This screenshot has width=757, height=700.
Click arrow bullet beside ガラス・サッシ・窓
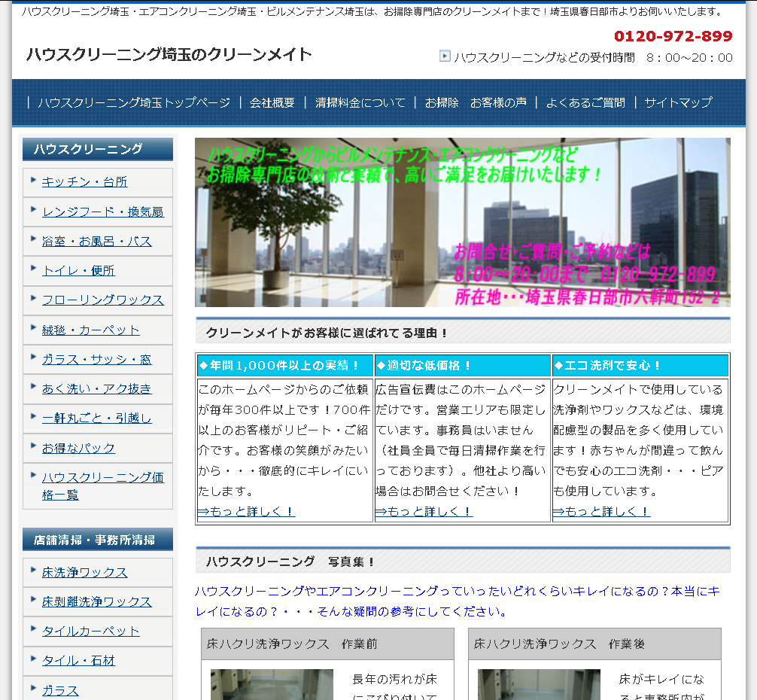click(x=33, y=358)
